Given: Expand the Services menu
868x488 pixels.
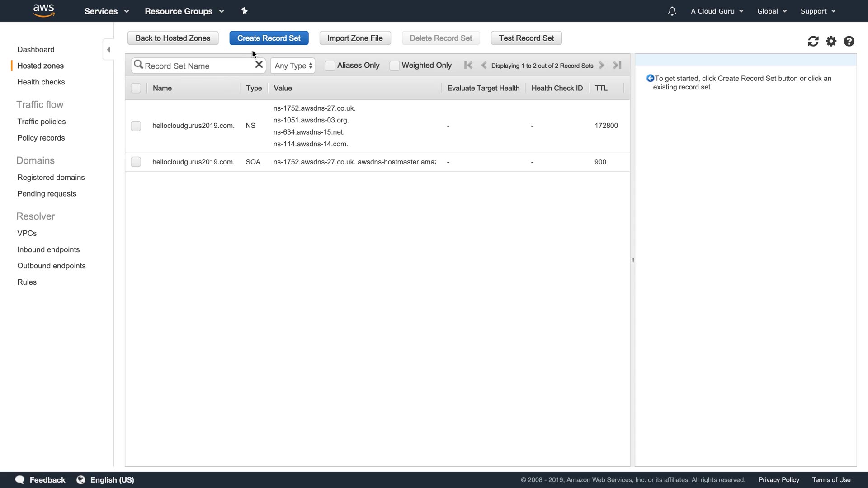Looking at the screenshot, I should click(106, 11).
